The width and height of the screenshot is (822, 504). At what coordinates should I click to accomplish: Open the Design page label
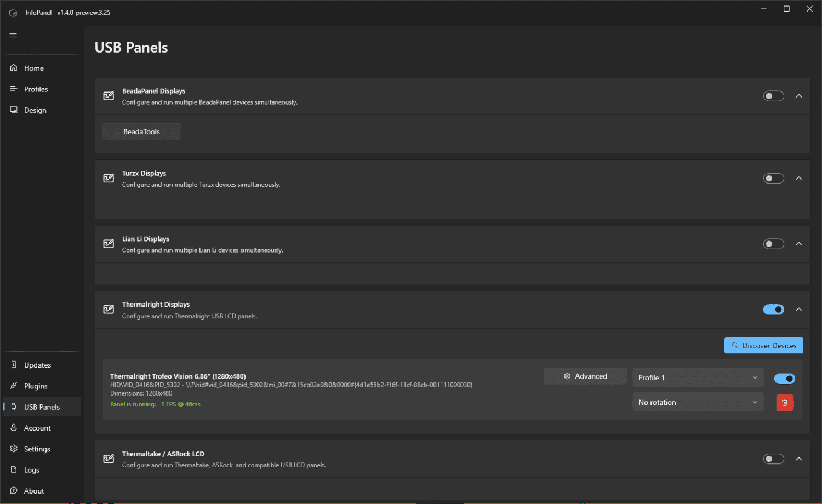click(35, 110)
